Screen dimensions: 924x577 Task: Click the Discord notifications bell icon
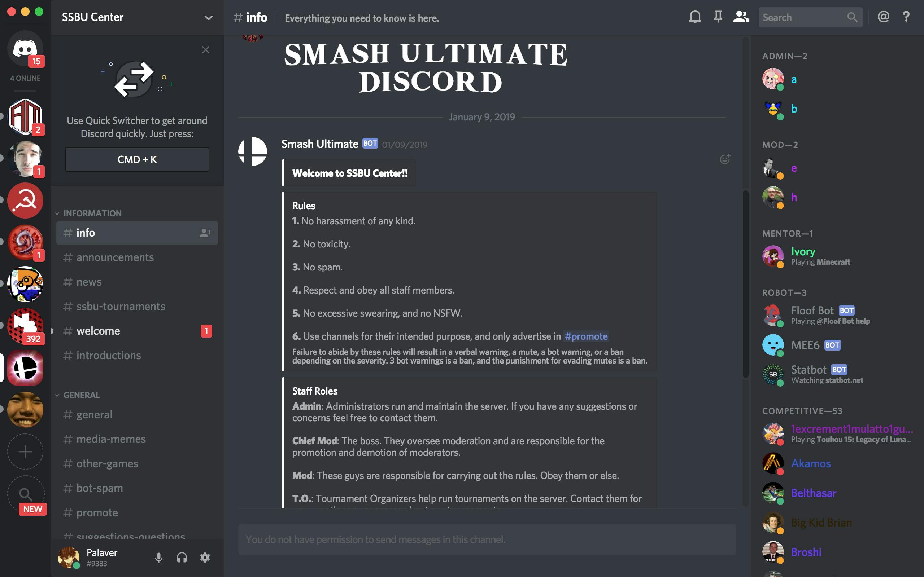pyautogui.click(x=694, y=18)
